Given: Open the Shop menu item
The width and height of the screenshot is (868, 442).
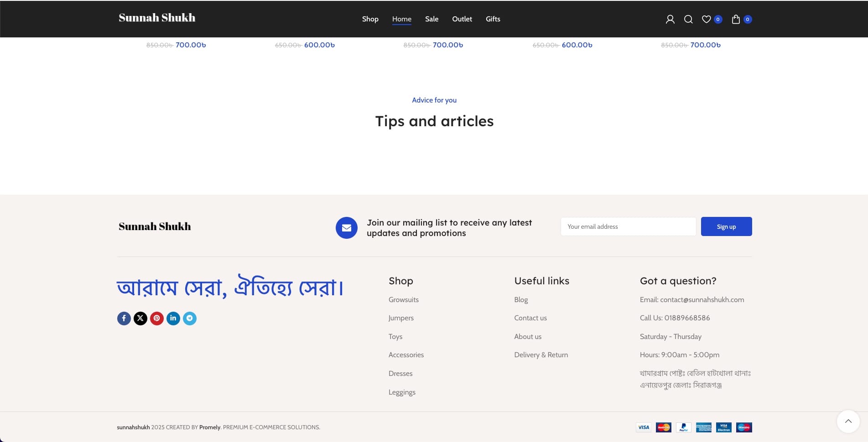Looking at the screenshot, I should 370,19.
